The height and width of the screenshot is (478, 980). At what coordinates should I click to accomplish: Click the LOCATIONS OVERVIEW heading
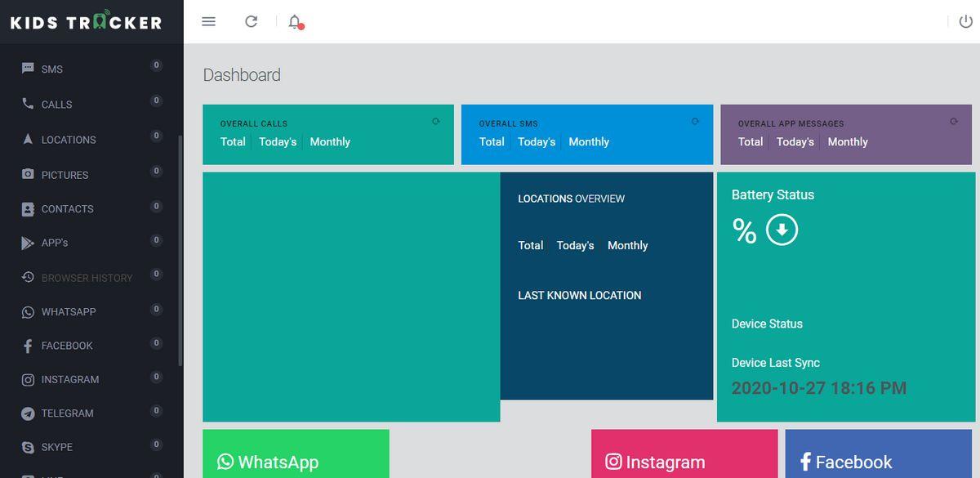(572, 199)
